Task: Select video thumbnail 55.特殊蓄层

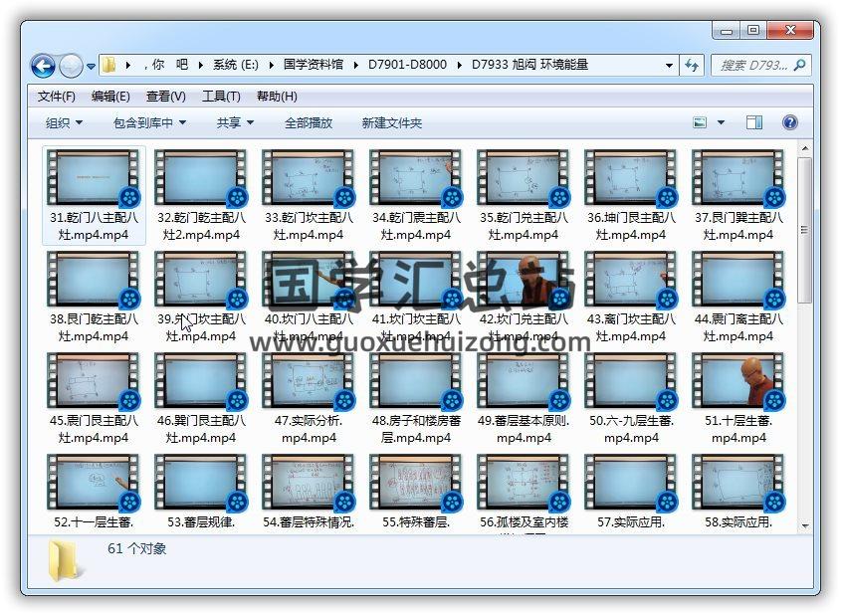Action: (x=416, y=483)
